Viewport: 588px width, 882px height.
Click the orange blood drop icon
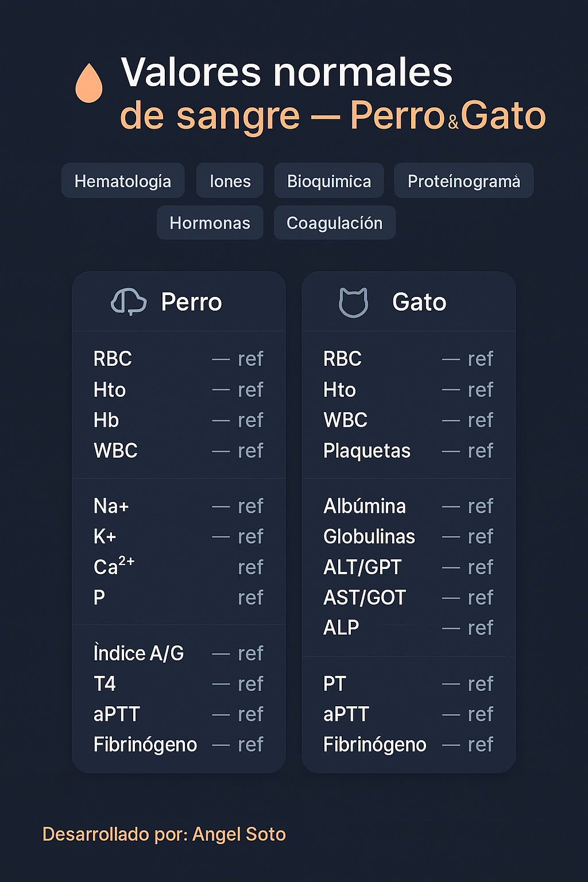(89, 84)
